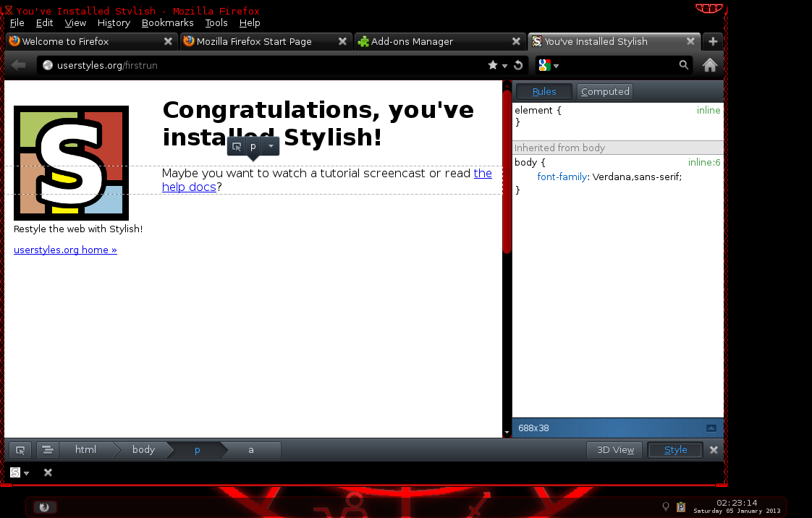Select the element picker icon in the Inspector toolbar
This screenshot has height=518, width=812.
(20, 449)
